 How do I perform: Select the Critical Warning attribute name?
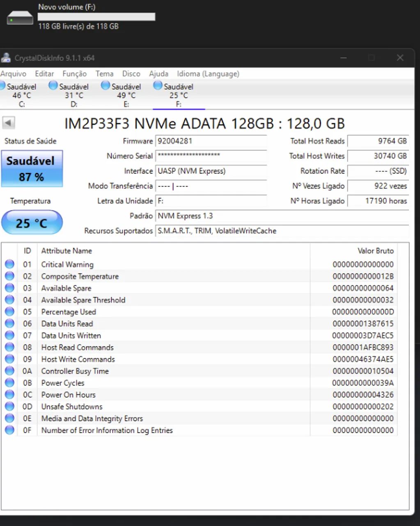pos(67,265)
